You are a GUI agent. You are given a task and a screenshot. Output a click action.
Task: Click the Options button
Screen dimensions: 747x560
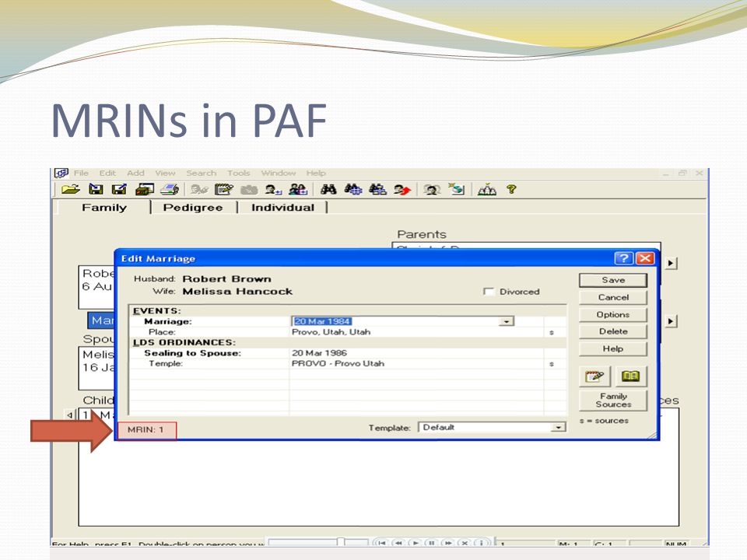613,314
